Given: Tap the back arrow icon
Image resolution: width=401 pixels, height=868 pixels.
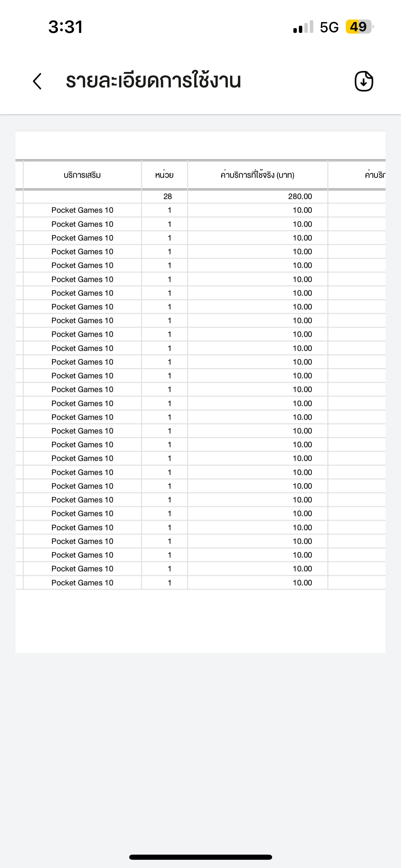Looking at the screenshot, I should tap(37, 81).
